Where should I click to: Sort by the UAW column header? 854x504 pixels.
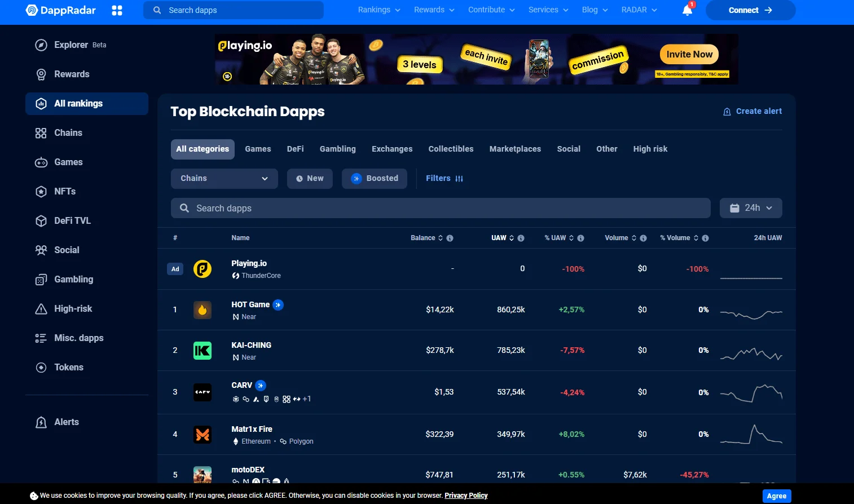[x=503, y=238]
